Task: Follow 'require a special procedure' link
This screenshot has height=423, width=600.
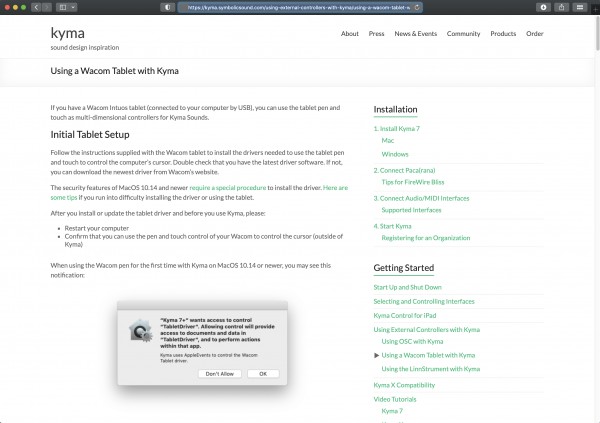Action: (228, 188)
